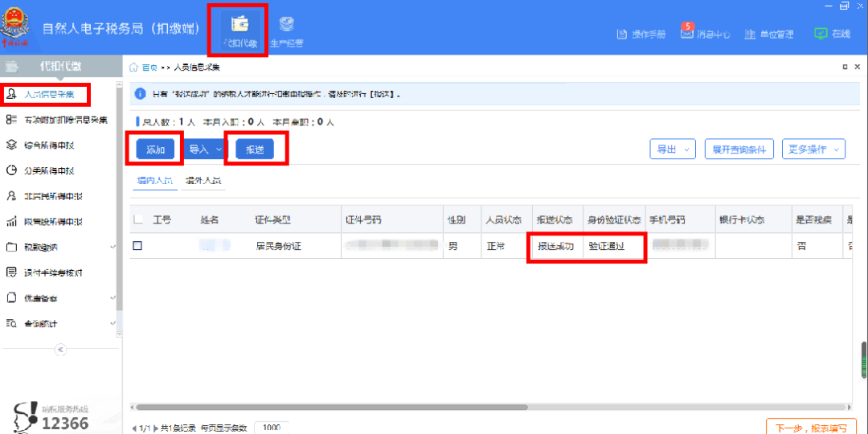Viewport: 868px width, 434px height.
Task: Switch to the 境外人员 tab
Action: coord(203,181)
